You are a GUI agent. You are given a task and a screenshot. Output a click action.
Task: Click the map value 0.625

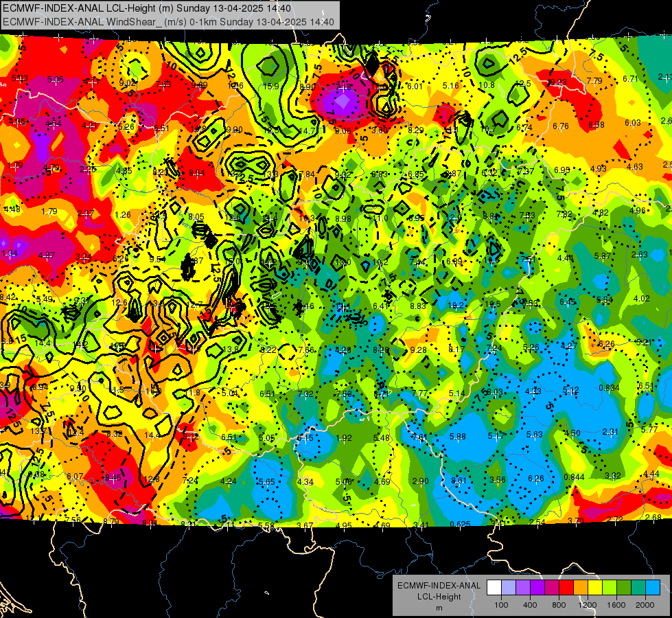[x=461, y=524]
